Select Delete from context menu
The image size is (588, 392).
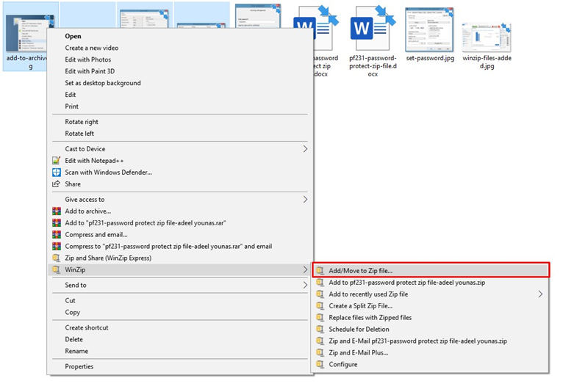[x=74, y=340]
